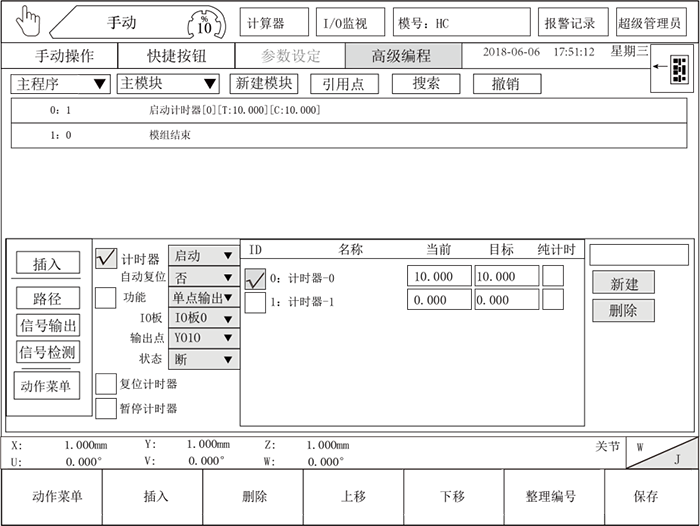
Task: Open the 报警记录 alarm log
Action: click(570, 22)
